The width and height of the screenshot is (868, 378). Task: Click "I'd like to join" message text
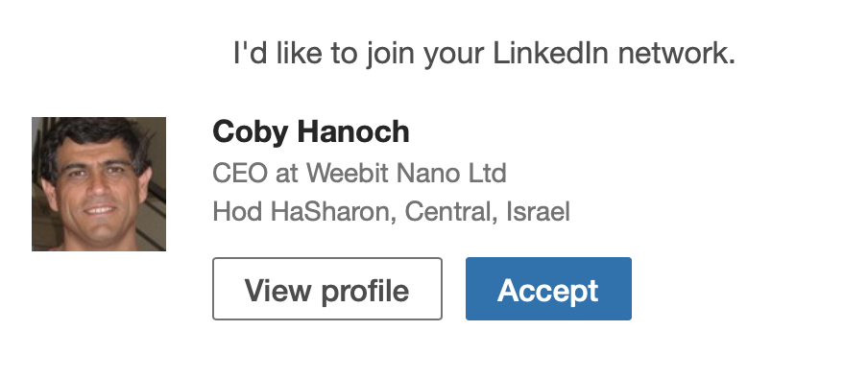pyautogui.click(x=484, y=55)
